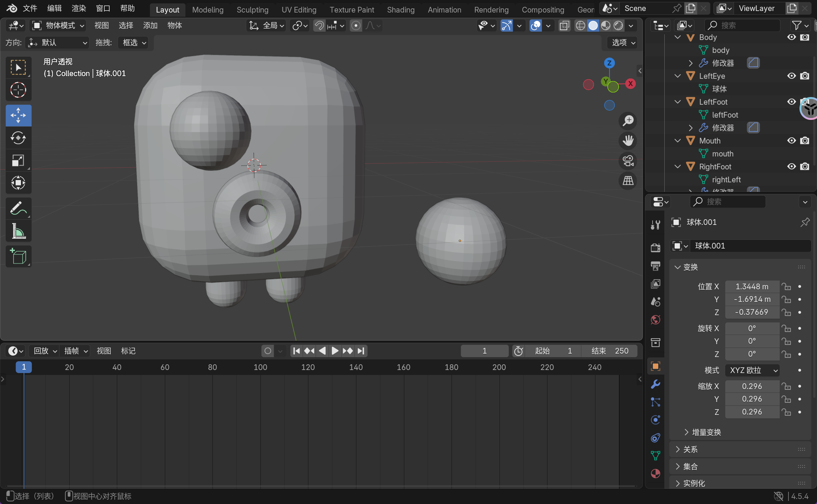Lock the Location X property
Screen dimensions: 817x504
tap(786, 287)
